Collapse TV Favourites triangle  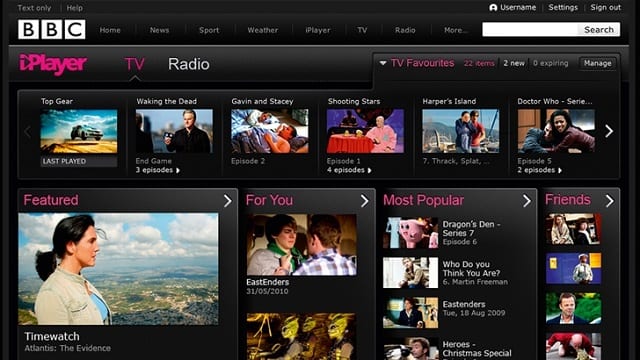383,63
